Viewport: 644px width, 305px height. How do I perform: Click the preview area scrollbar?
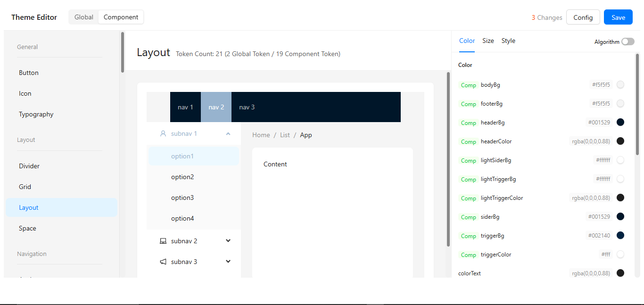click(448, 159)
